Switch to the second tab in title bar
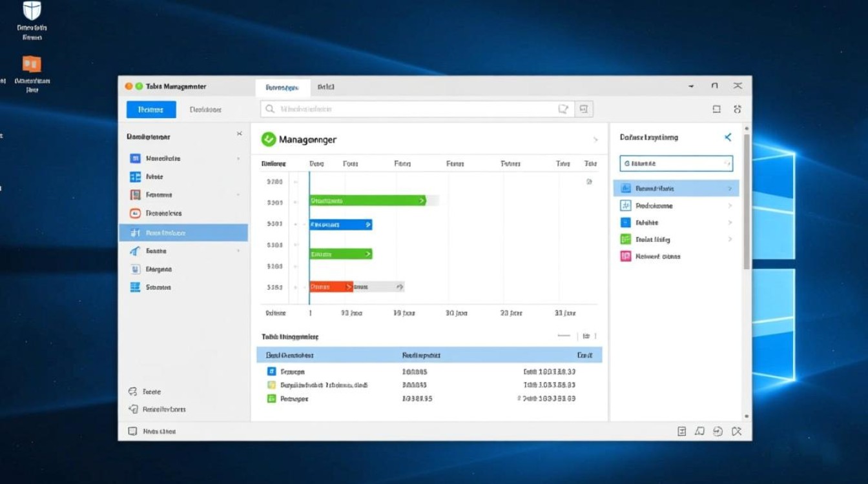Screen dimensions: 868x484 coord(326,87)
